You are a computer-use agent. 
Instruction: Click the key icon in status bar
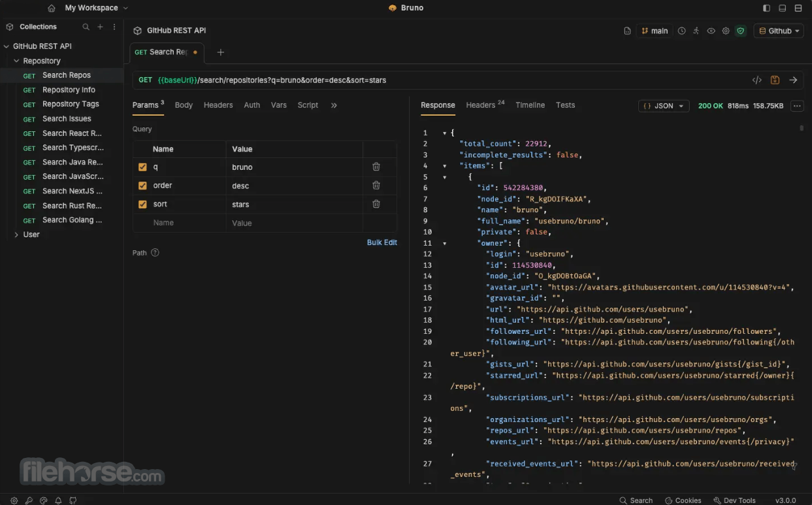pos(29,500)
